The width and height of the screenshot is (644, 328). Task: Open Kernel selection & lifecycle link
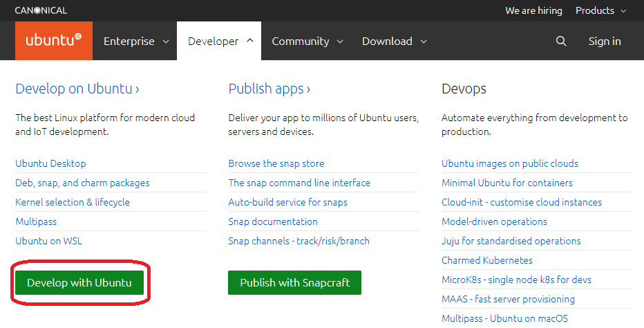point(73,202)
